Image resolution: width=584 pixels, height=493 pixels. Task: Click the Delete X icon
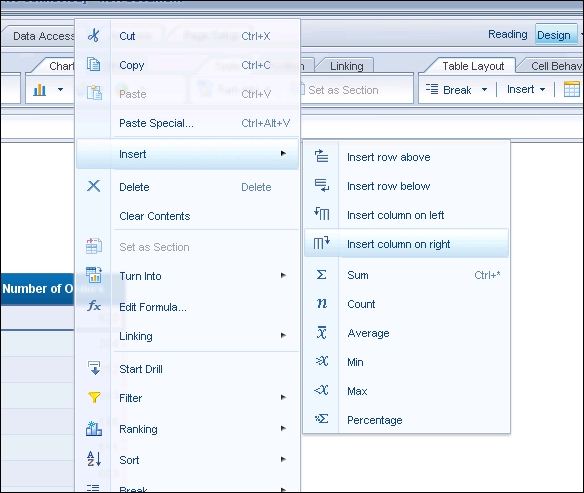click(x=93, y=186)
